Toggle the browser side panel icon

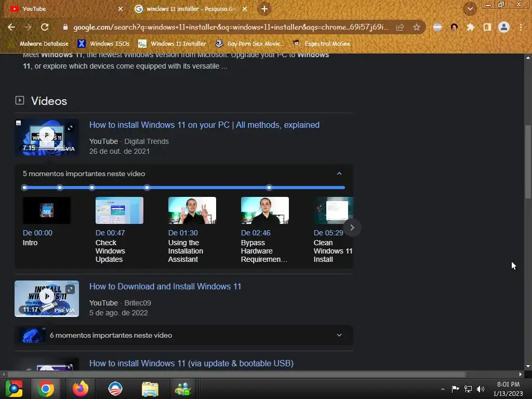point(487,27)
